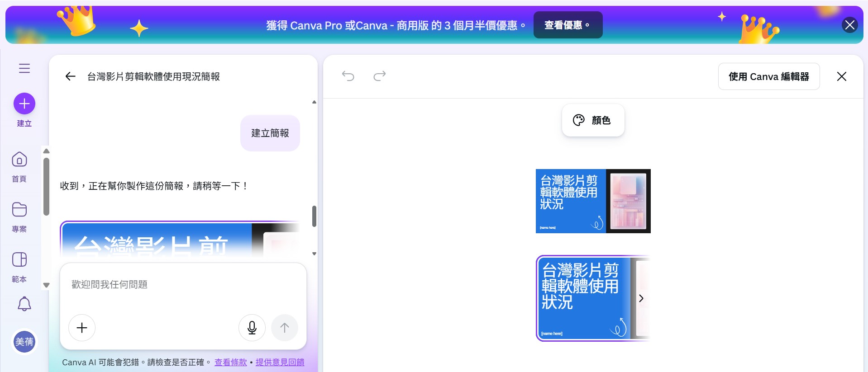This screenshot has width=868, height=372.
Task: Open the 查看條款 terms link
Action: [x=231, y=363]
